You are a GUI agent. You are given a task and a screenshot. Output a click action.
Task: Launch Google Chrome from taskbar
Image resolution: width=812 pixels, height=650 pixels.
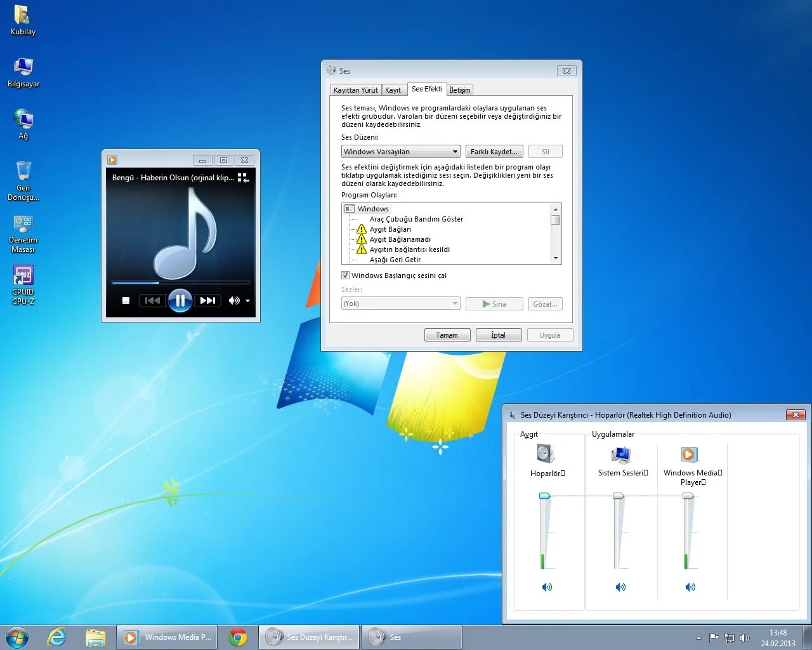point(239,637)
